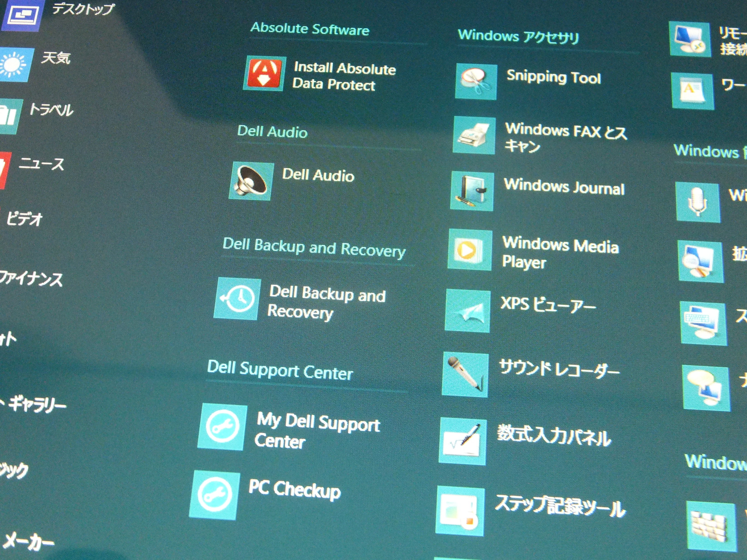Click the Dell Support Center group header

pos(280,370)
